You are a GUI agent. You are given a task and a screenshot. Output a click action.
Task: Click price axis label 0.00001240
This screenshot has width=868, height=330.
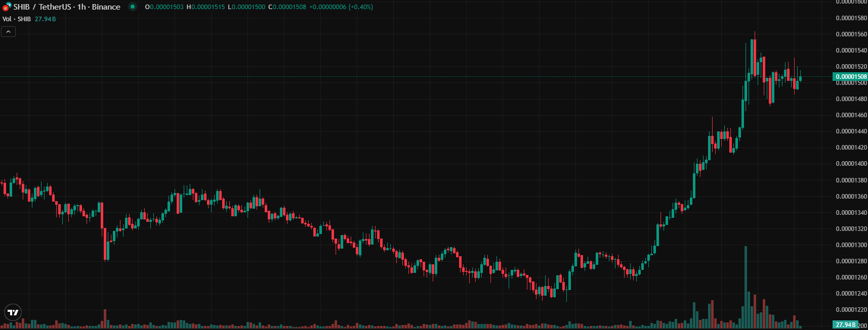pos(851,294)
